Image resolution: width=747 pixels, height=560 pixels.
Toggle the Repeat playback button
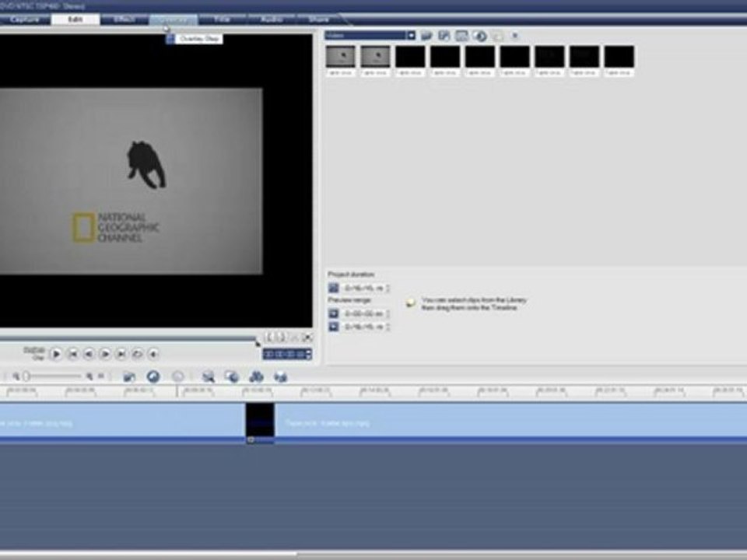(137, 354)
